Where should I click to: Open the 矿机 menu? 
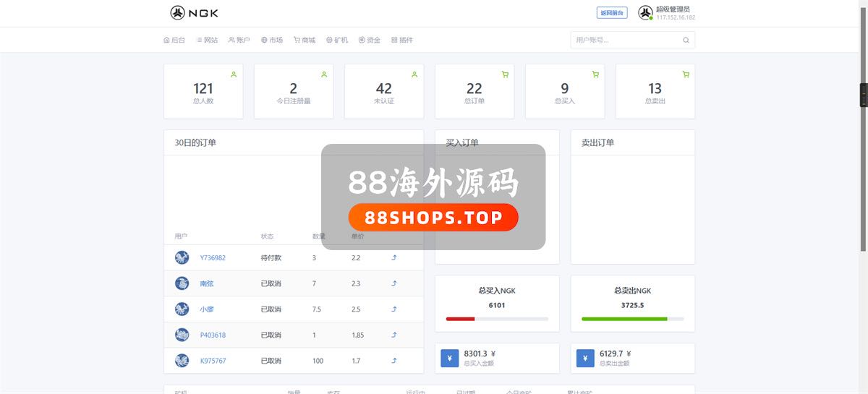pyautogui.click(x=337, y=40)
